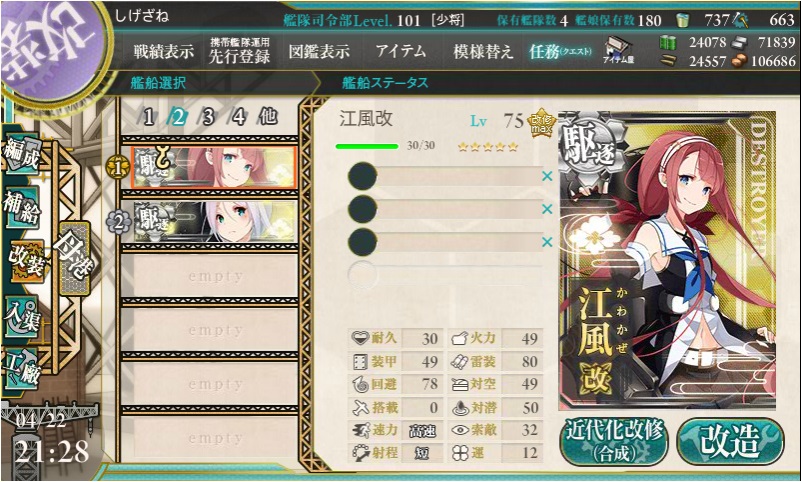This screenshot has width=802, height=482.
Task: Open the 補給 resupply icon
Action: point(21,210)
